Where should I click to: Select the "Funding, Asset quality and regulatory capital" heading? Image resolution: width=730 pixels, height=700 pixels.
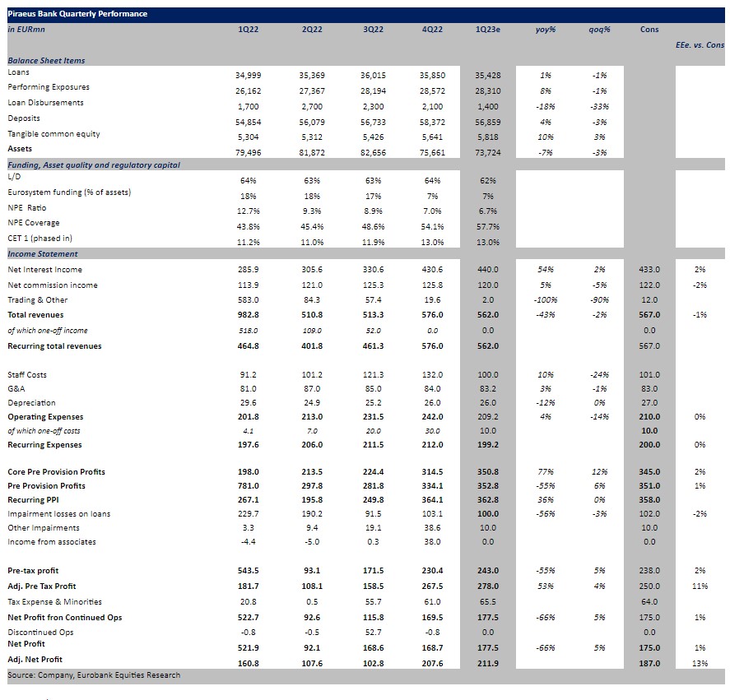click(94, 165)
